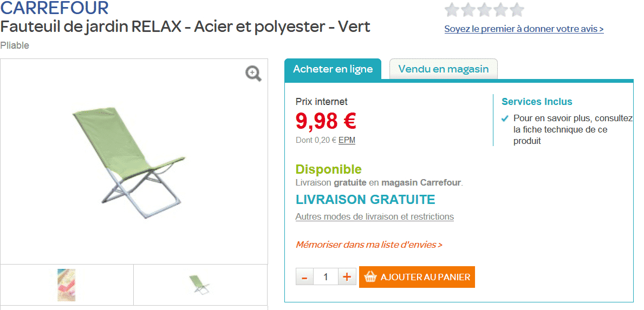The image size is (644, 310).
Task: Switch to the Vendu en magasin tab
Action: pos(444,69)
